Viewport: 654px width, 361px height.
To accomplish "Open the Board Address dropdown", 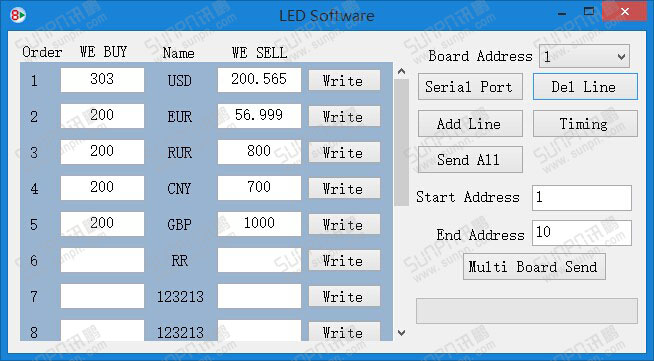I will (584, 56).
